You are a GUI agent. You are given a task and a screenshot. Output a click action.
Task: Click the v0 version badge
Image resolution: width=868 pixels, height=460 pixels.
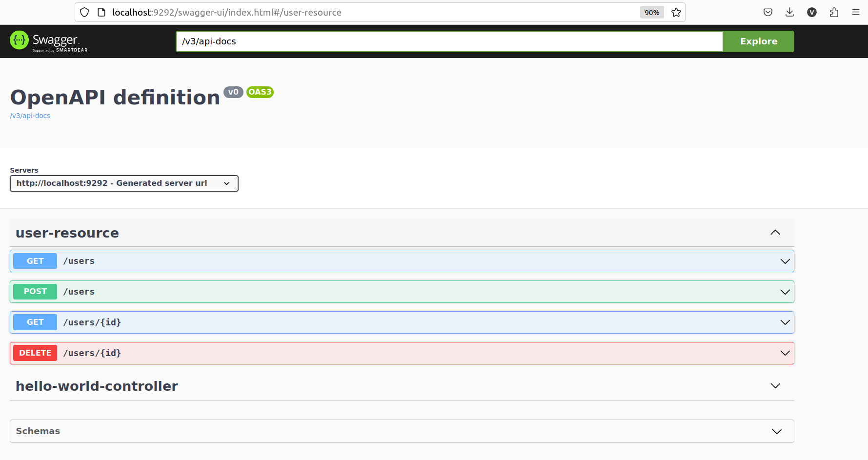[x=233, y=92]
